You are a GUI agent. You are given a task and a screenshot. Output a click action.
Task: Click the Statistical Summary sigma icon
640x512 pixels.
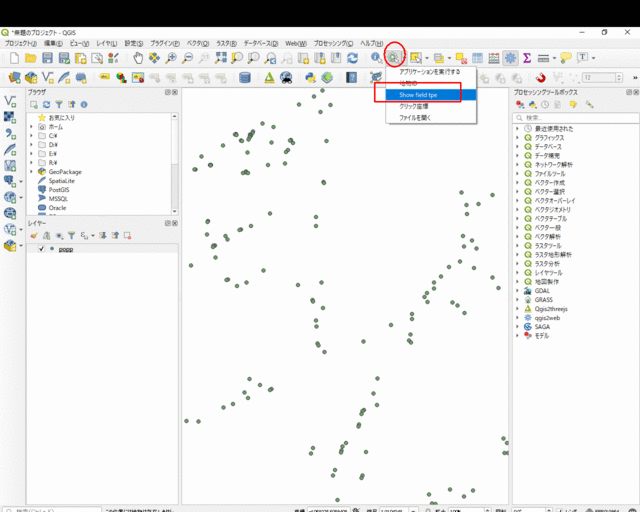coord(527,58)
